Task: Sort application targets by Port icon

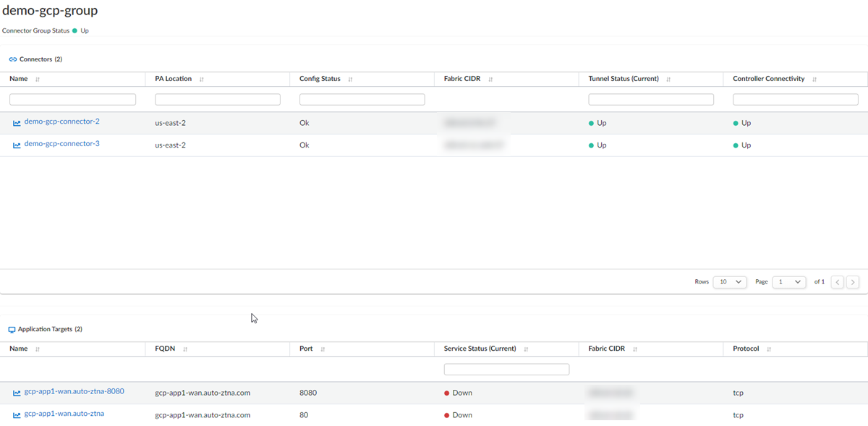Action: tap(323, 349)
